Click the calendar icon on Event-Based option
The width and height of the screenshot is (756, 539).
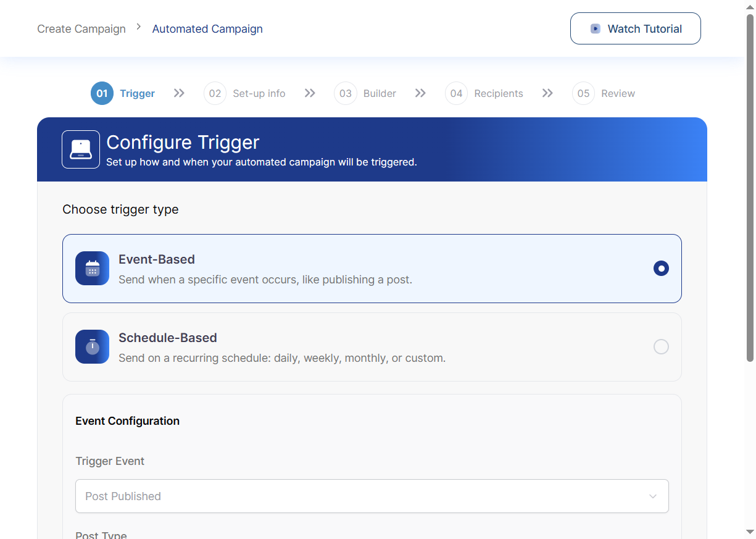92,268
